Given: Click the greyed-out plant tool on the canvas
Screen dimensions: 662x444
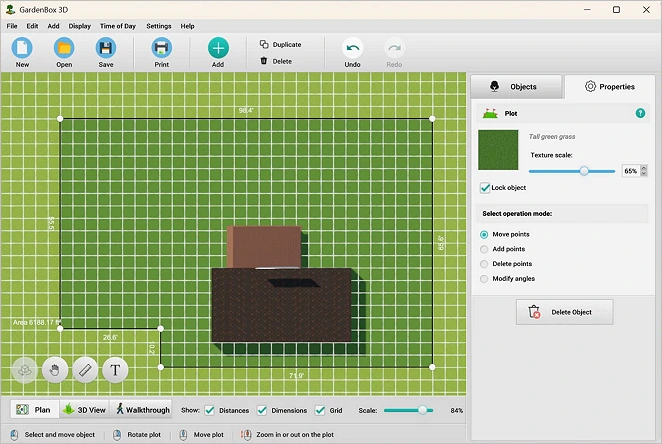Looking at the screenshot, I should point(24,371).
